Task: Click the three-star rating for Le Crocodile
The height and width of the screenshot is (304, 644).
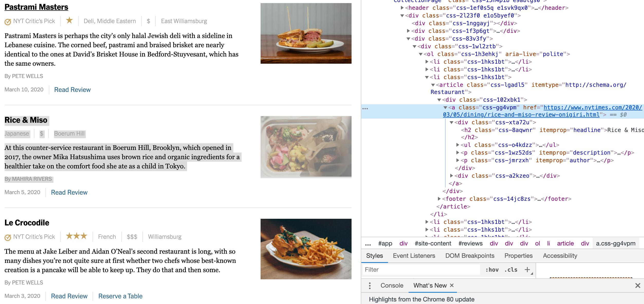Action: pyautogui.click(x=76, y=236)
